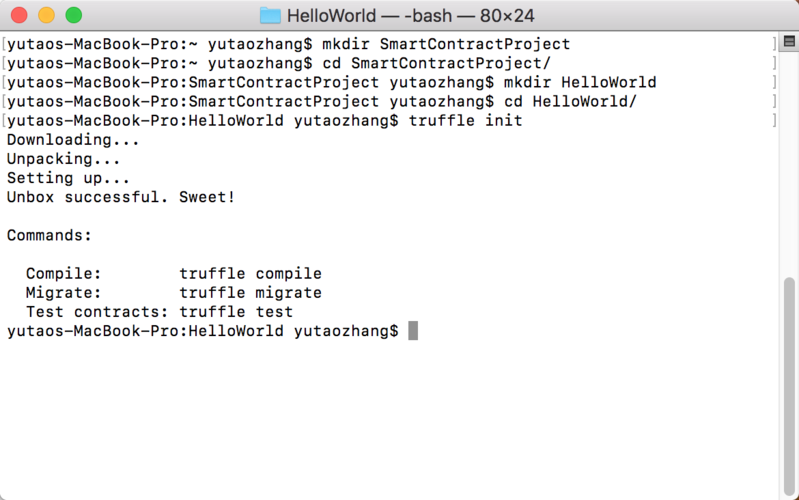Close the terminal window with red button
This screenshot has width=799, height=500.
(19, 15)
